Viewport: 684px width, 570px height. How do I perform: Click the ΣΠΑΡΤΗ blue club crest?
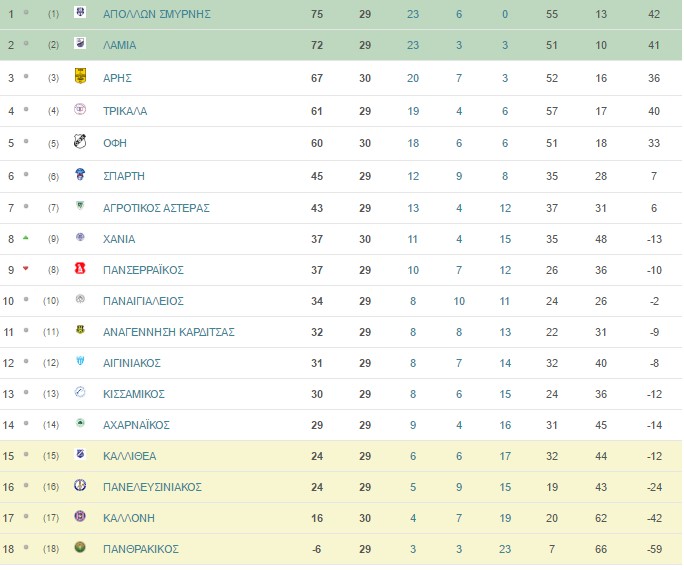[80, 174]
